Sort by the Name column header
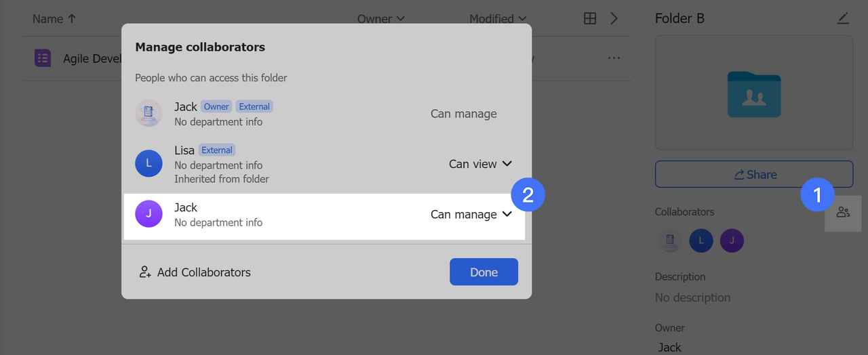The height and width of the screenshot is (355, 868). click(54, 19)
